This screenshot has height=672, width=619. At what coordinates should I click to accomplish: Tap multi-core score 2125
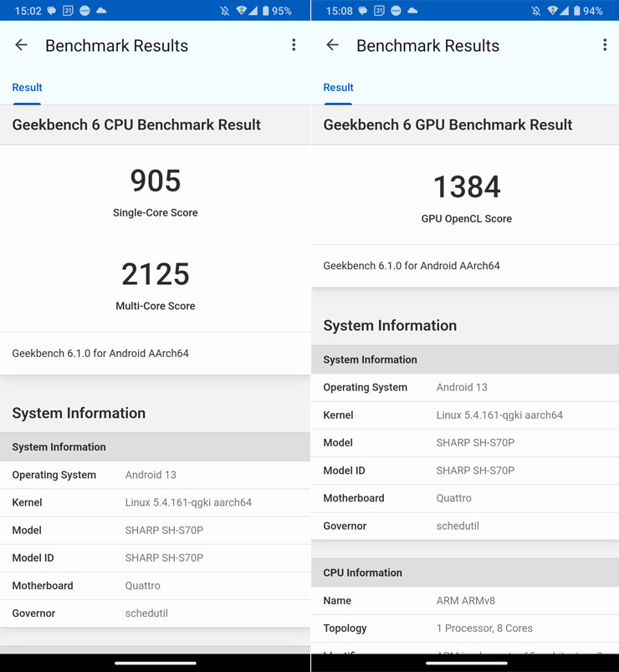click(x=156, y=274)
